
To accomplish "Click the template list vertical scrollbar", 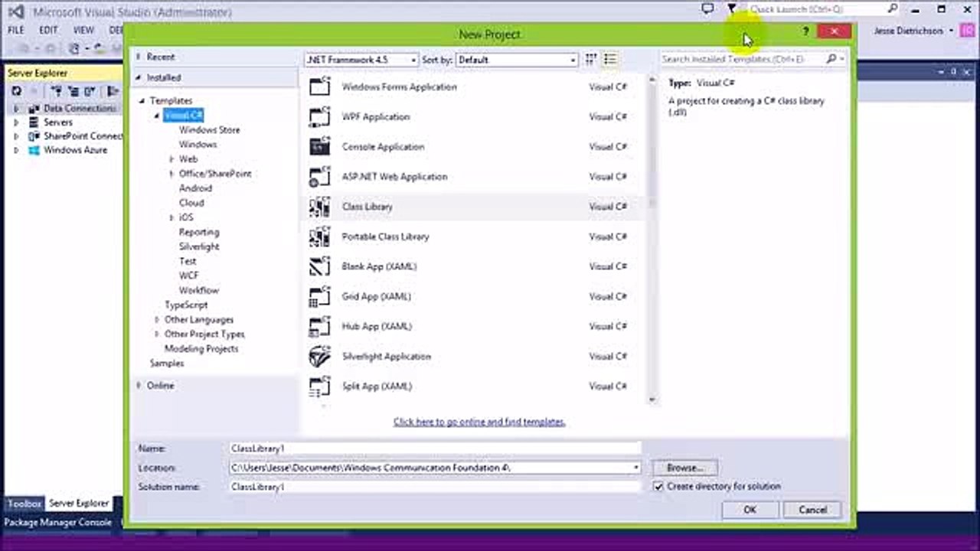I will tap(652, 240).
